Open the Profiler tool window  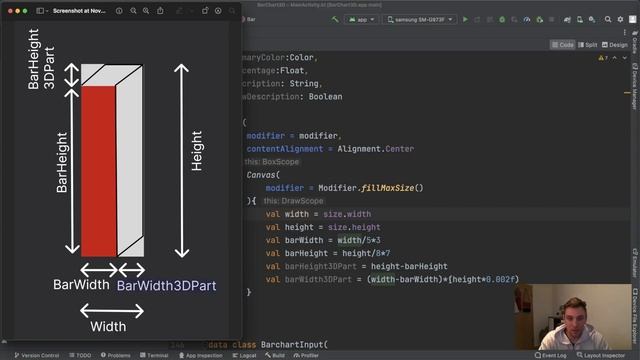tap(306, 356)
